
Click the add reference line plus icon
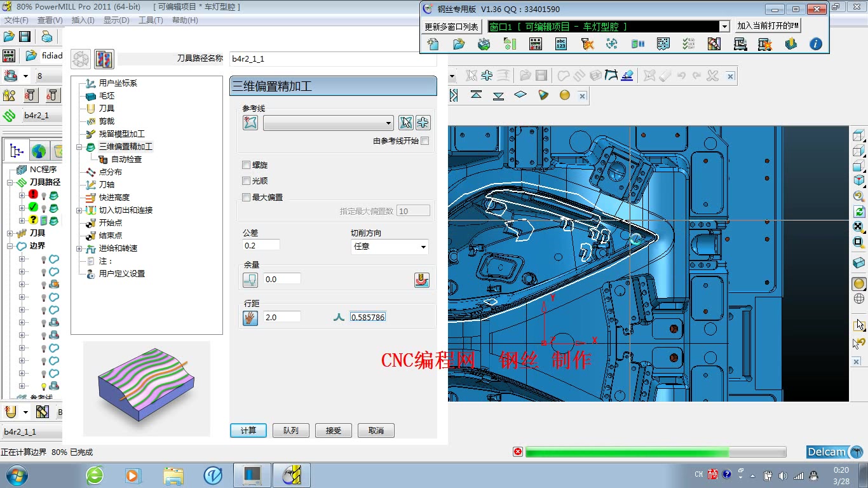pyautogui.click(x=423, y=123)
